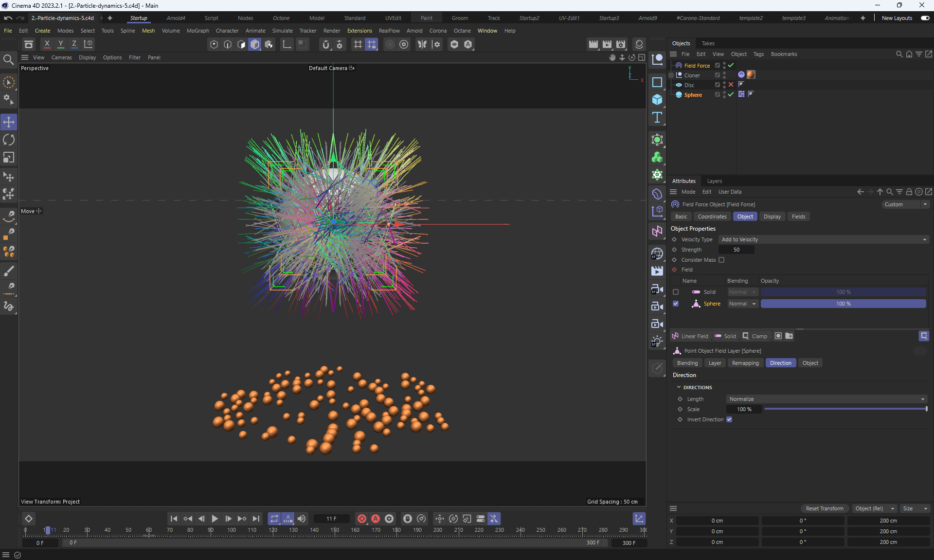Switch to the Fields tab

(x=798, y=217)
